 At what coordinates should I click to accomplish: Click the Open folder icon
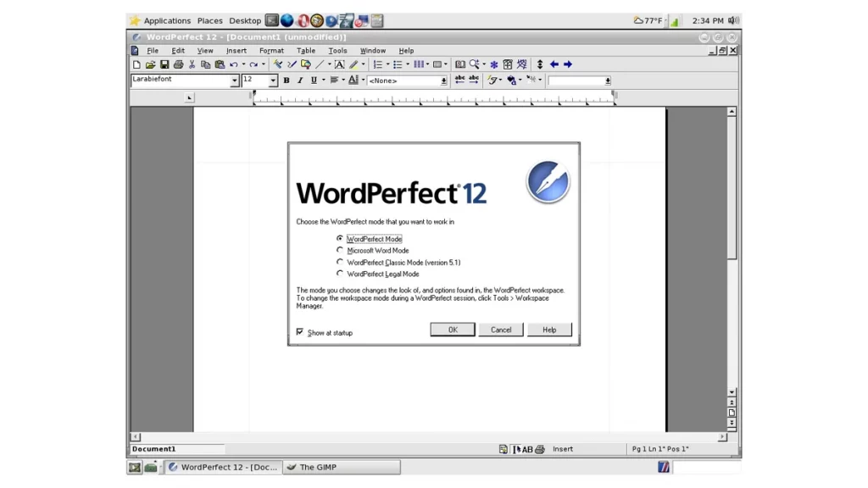pos(150,64)
